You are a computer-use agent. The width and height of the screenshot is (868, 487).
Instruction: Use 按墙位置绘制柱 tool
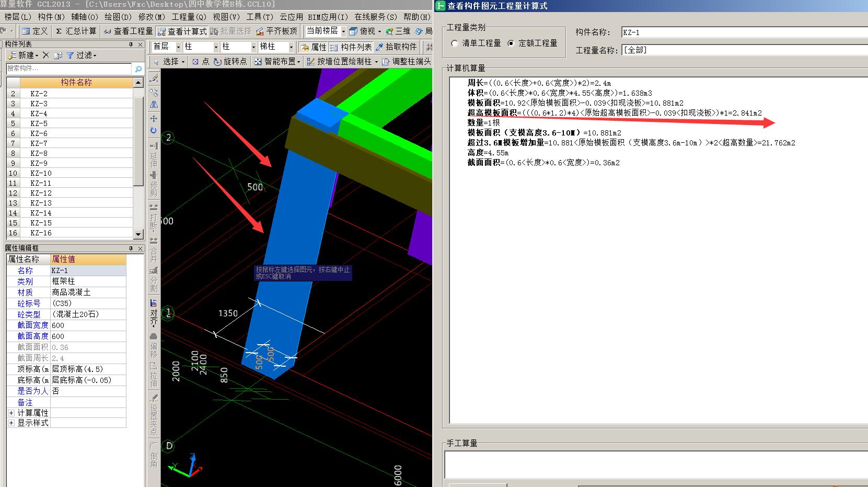pos(342,62)
